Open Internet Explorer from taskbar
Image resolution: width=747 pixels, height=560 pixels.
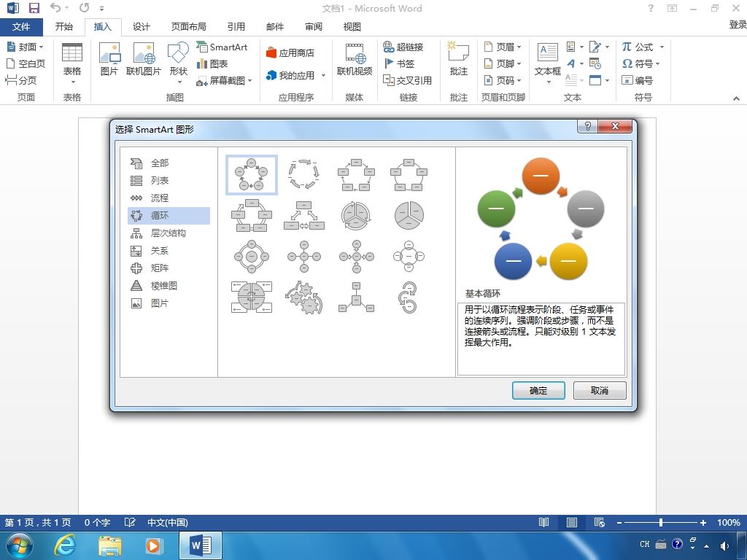pyautogui.click(x=65, y=545)
